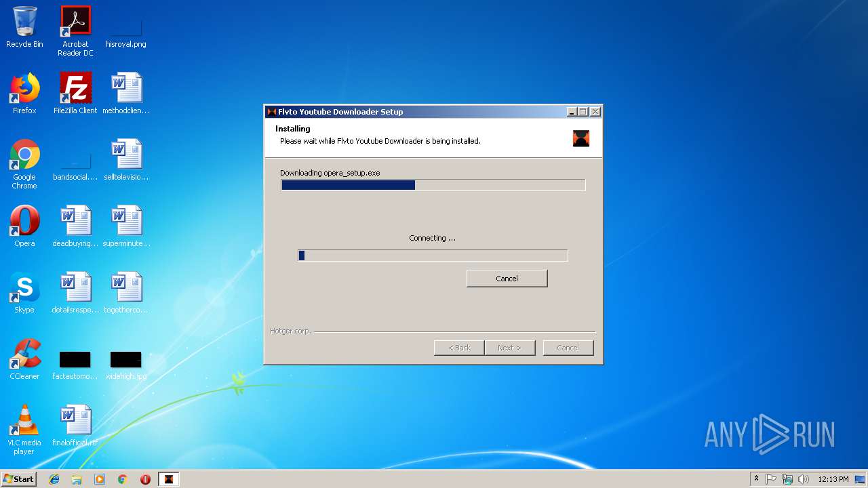Launch the Opera desktop shortcut

[x=24, y=226]
